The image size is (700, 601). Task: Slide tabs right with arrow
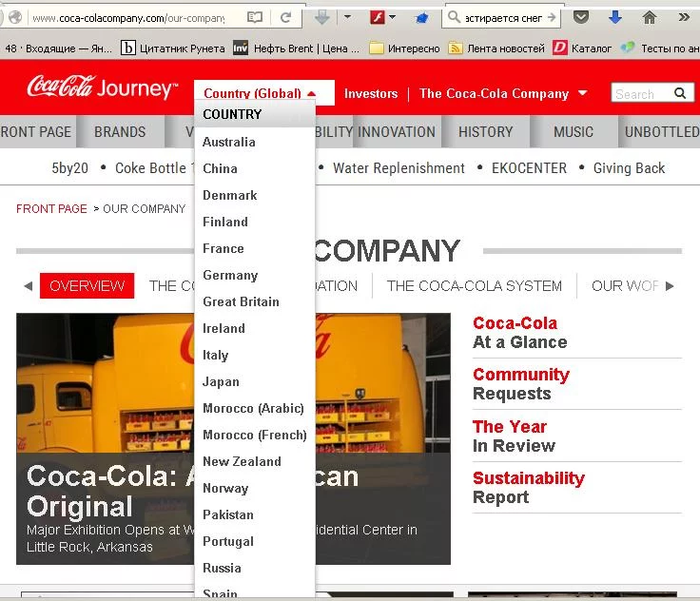(670, 286)
